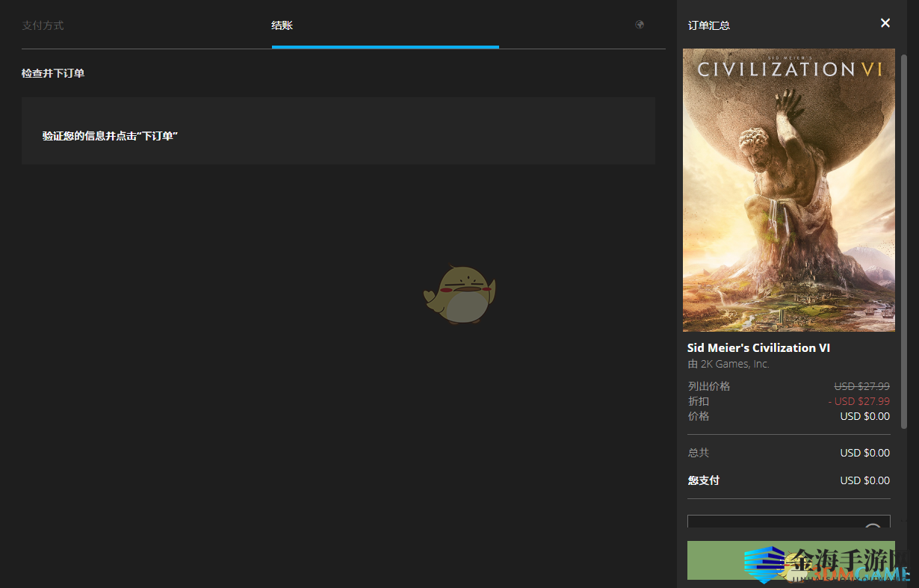The width and height of the screenshot is (919, 588).
Task: Select the 结账 checkout tab
Action: click(x=282, y=25)
